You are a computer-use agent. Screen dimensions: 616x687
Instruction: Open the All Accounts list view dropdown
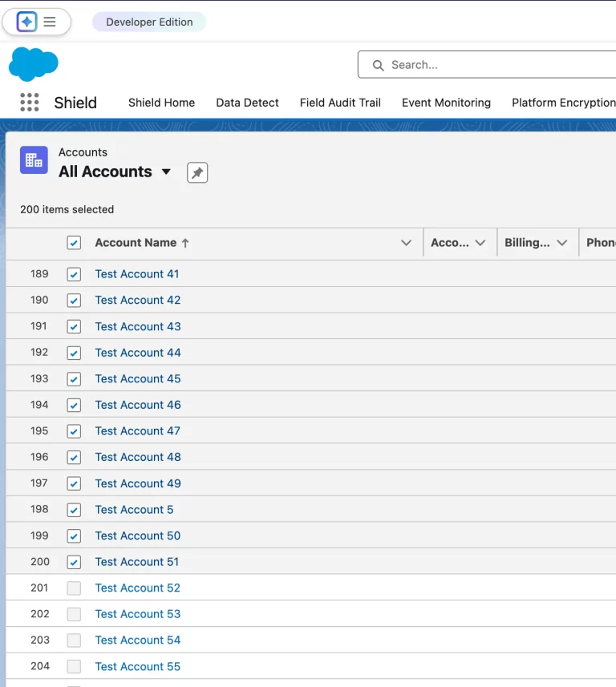(166, 172)
